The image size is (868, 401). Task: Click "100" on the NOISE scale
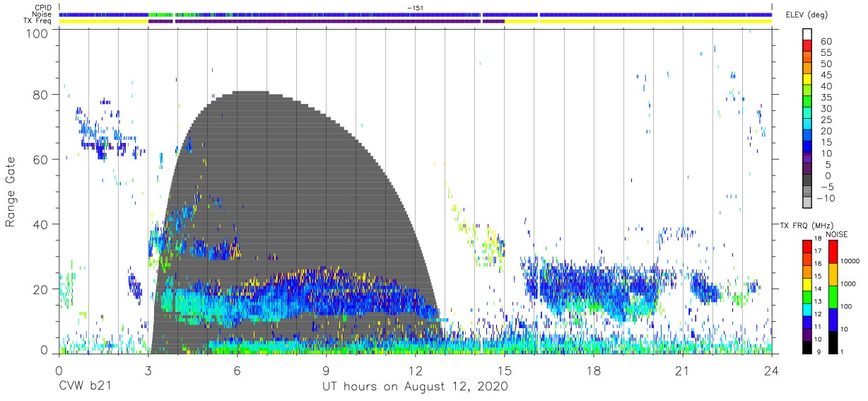coord(847,307)
